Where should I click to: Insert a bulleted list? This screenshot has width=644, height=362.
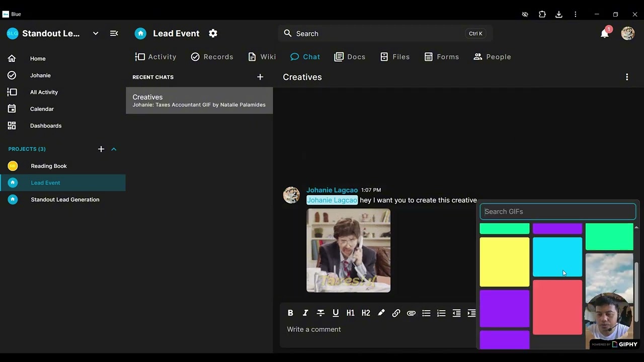pyautogui.click(x=426, y=313)
